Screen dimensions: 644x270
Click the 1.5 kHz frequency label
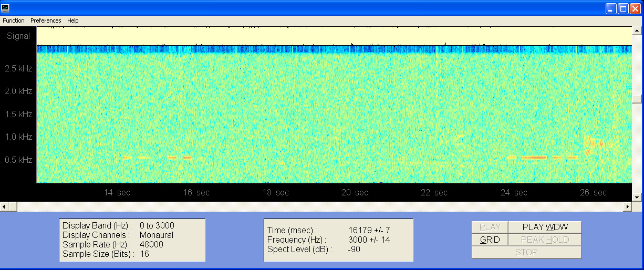click(18, 114)
